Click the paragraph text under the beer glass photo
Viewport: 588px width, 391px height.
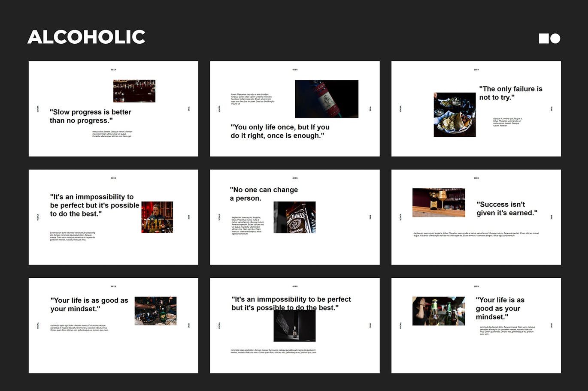click(476, 235)
